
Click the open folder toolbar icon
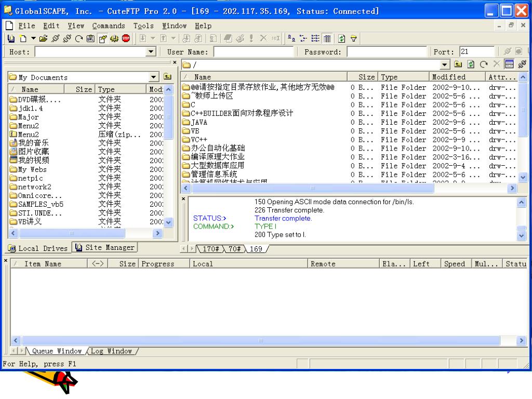coord(44,38)
